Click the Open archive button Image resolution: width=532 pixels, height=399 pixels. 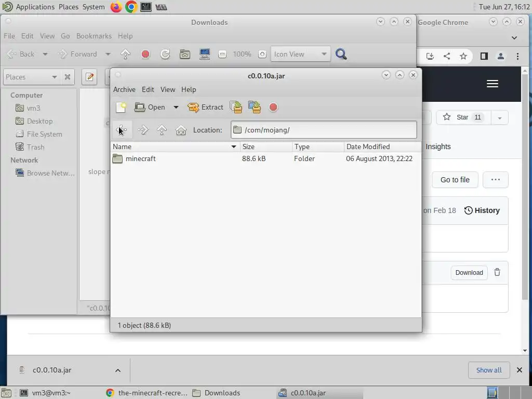coord(150,107)
